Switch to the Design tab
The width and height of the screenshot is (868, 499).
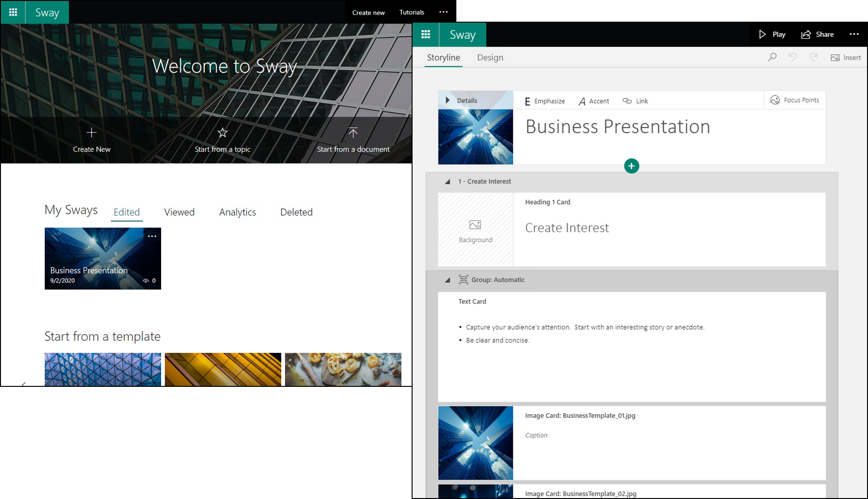click(490, 57)
